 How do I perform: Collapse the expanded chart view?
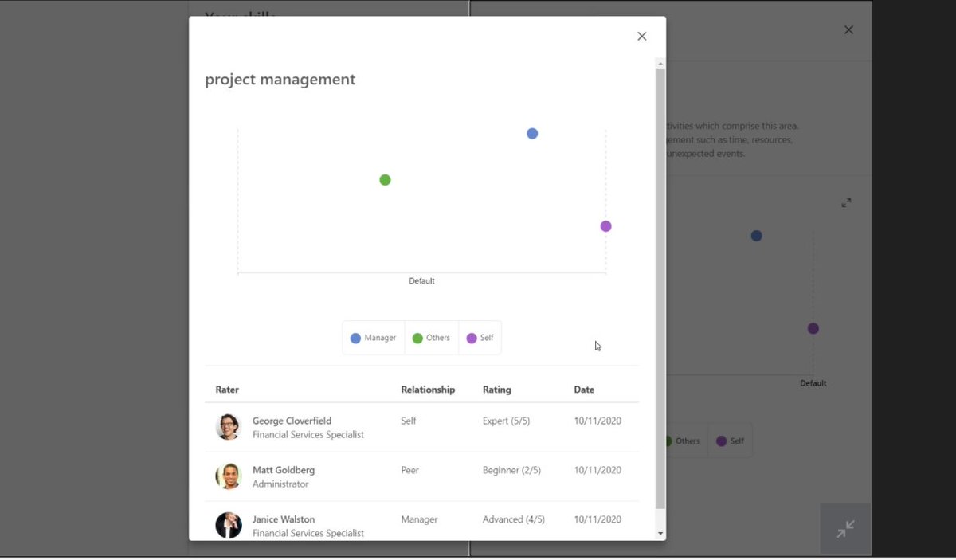click(845, 528)
